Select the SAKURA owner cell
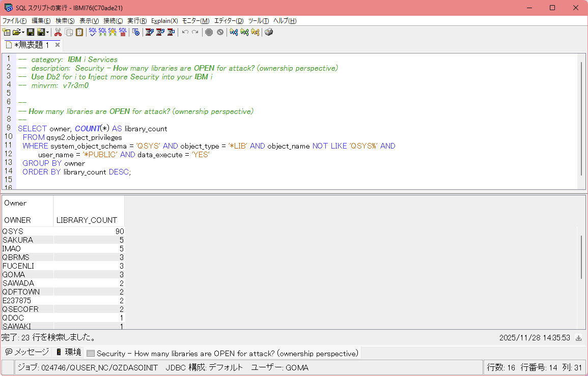Viewport: 588px width, 376px height. [27, 240]
